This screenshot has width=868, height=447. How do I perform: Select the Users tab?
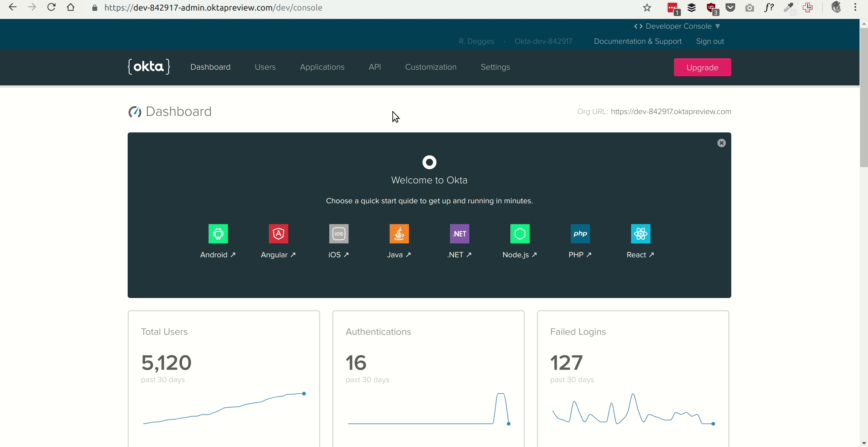(265, 67)
